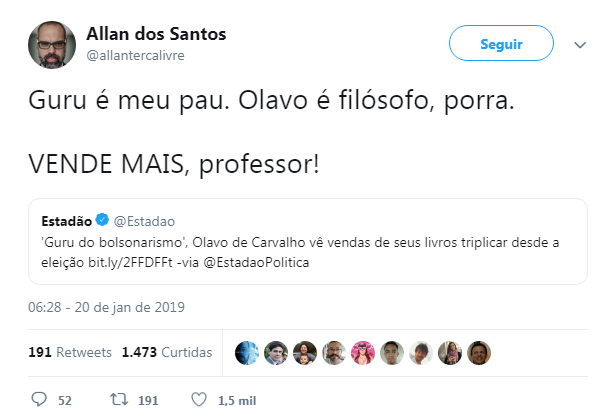
Task: Click the pink liker avatar
Action: (x=364, y=352)
